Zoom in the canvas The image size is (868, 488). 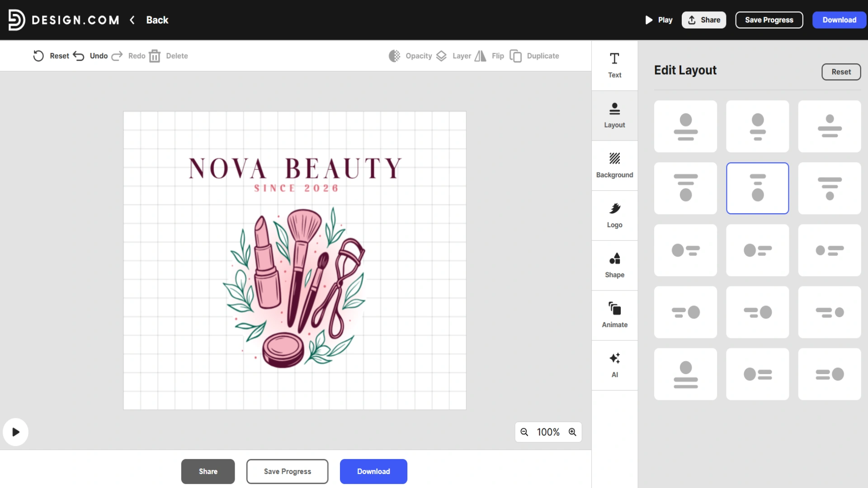click(x=572, y=432)
